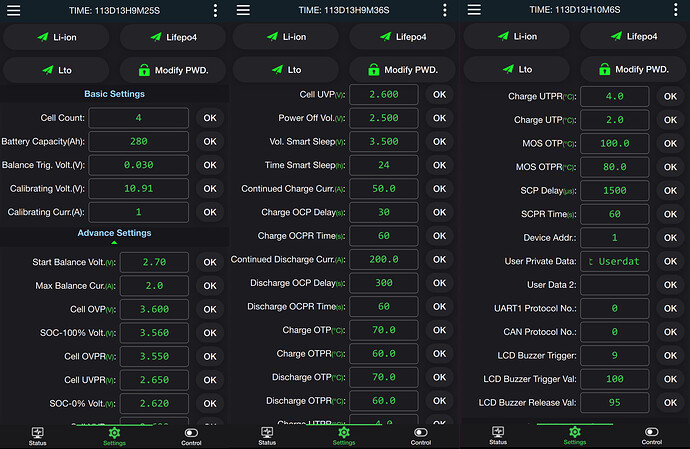This screenshot has width=690, height=449.
Task: Open Control tab under the 113D13H9M36S screen
Action: pos(421,436)
